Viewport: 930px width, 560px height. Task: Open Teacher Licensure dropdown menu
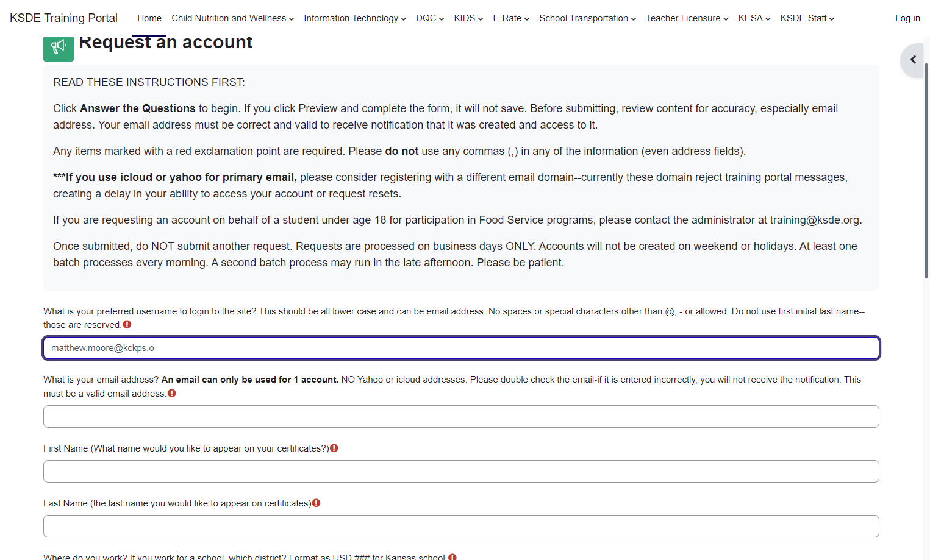point(687,18)
